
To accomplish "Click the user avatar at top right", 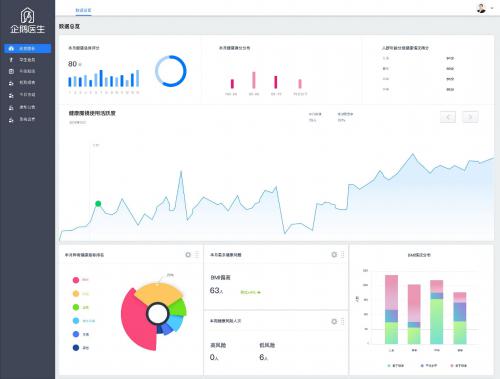I will [x=481, y=8].
